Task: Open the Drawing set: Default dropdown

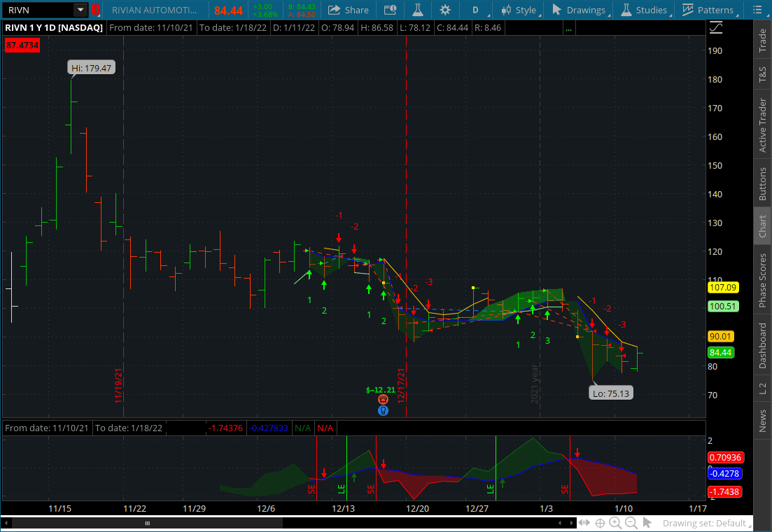Action: pyautogui.click(x=706, y=523)
